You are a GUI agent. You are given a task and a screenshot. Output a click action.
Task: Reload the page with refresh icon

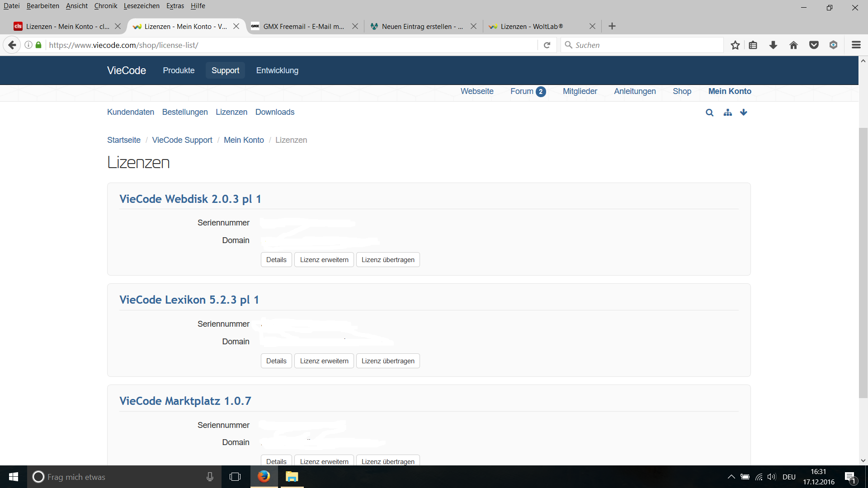[547, 45]
